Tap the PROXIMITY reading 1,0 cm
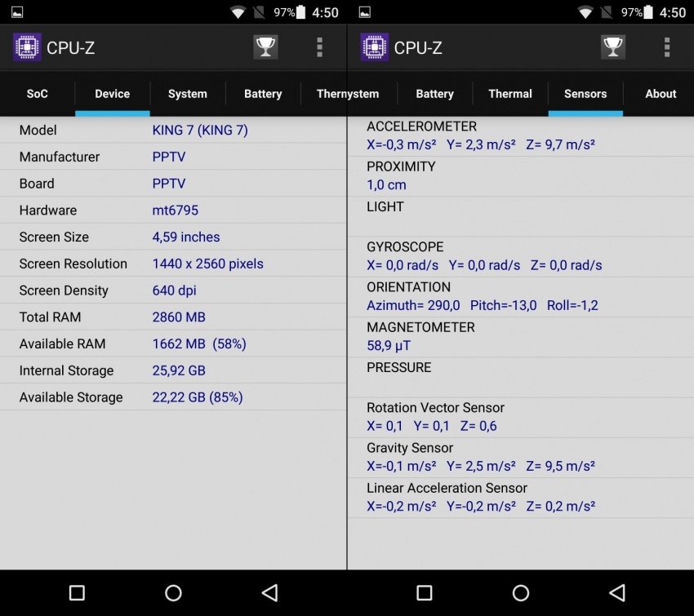The width and height of the screenshot is (694, 616). [x=386, y=185]
